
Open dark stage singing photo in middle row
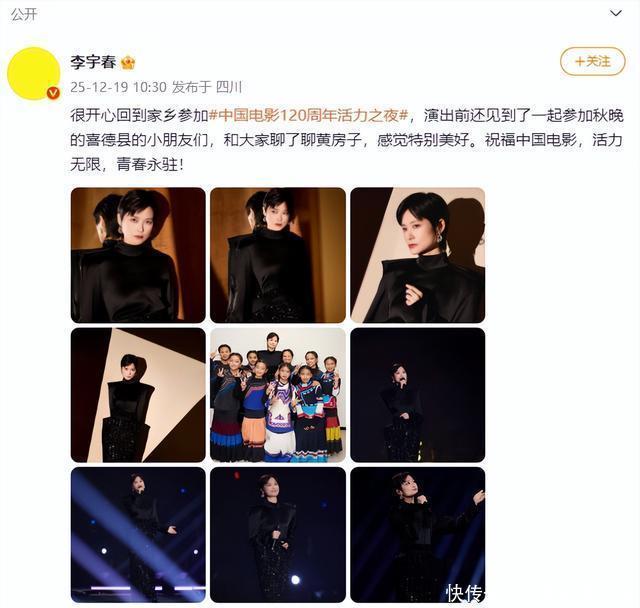[418, 395]
